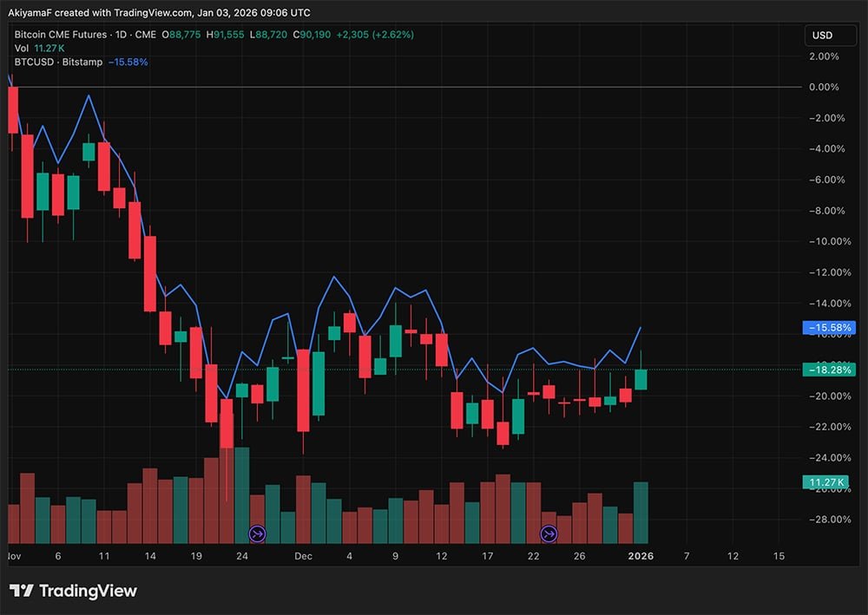The width and height of the screenshot is (868, 615).
Task: Click the 2026 label on the date axis
Action: coord(641,556)
